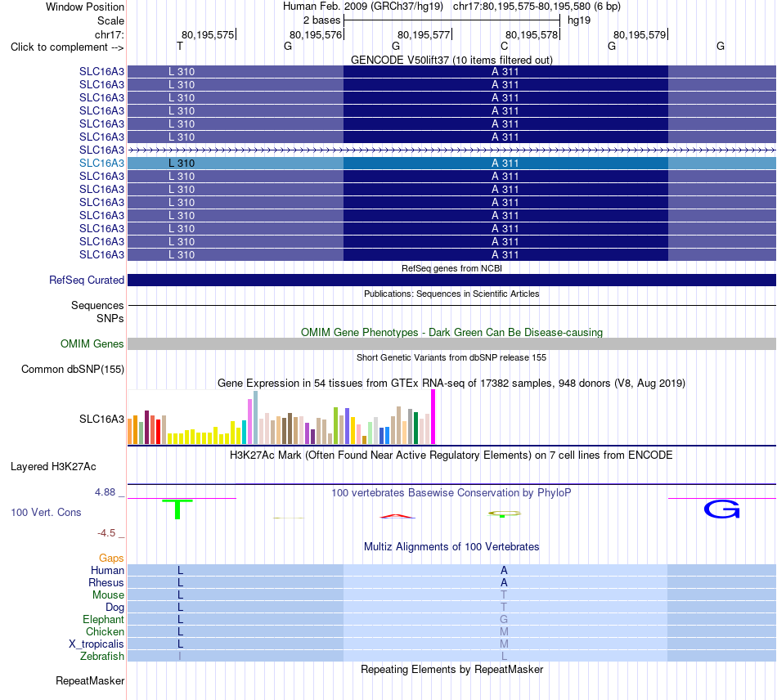This screenshot has width=777, height=700.
Task: Click the Common dbSNP(155) label
Action: click(x=72, y=369)
